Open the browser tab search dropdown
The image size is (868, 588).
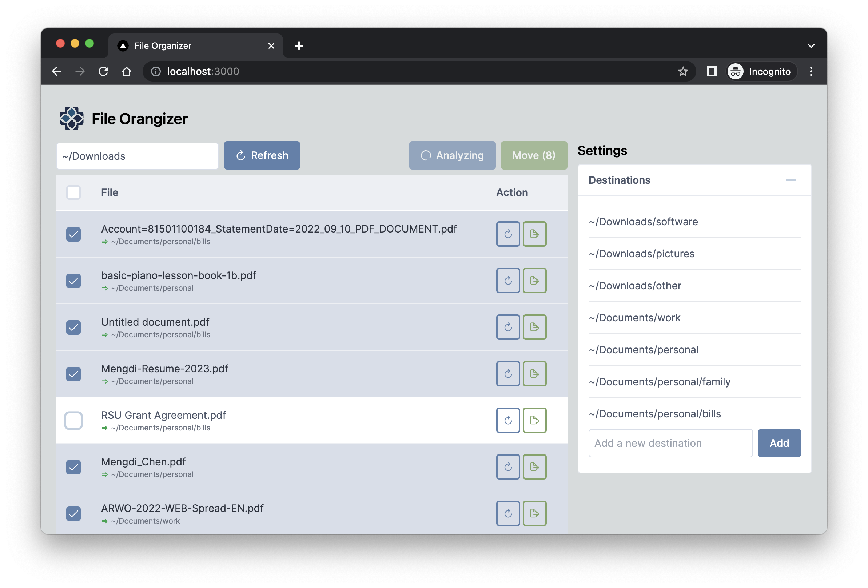pyautogui.click(x=811, y=46)
